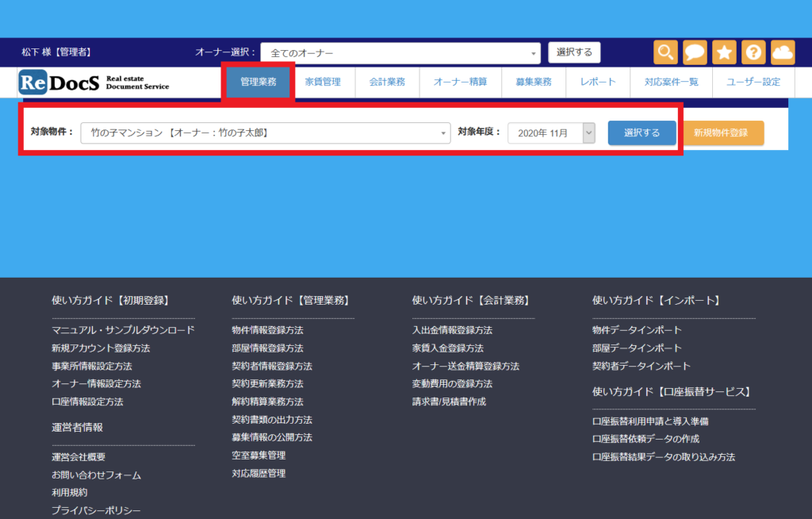
Task: Click 選択する button beside owner selector
Action: 574,52
